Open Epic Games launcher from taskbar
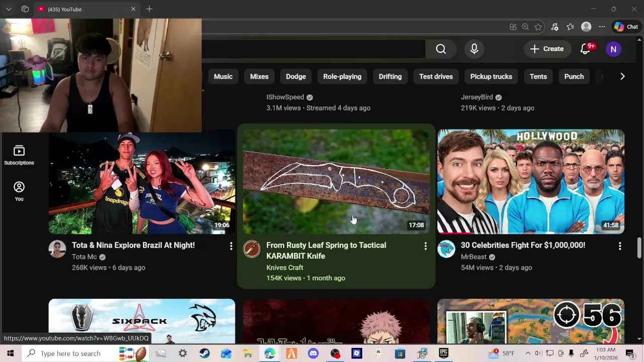Screen dimensions: 644x362 (443, 353)
